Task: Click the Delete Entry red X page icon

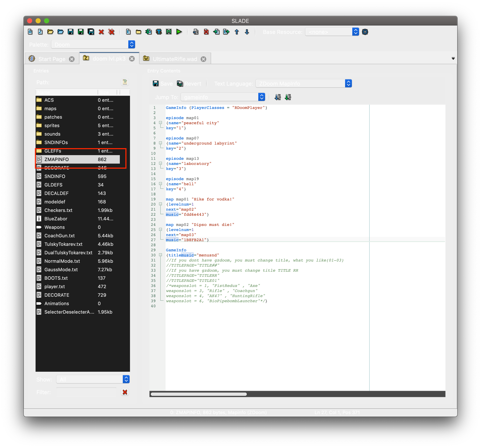Action: coord(206,32)
